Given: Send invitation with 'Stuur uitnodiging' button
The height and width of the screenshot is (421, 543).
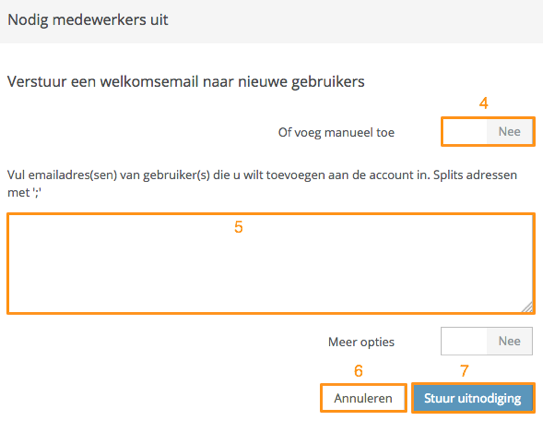Looking at the screenshot, I should pos(473,398).
